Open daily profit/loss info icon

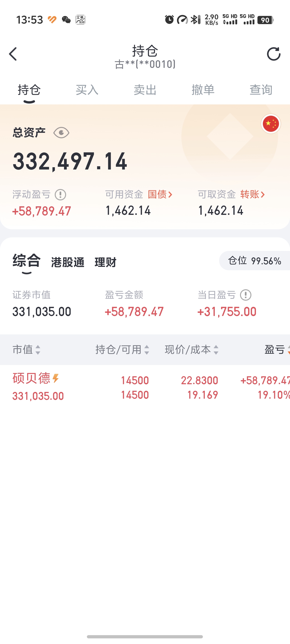tap(245, 295)
